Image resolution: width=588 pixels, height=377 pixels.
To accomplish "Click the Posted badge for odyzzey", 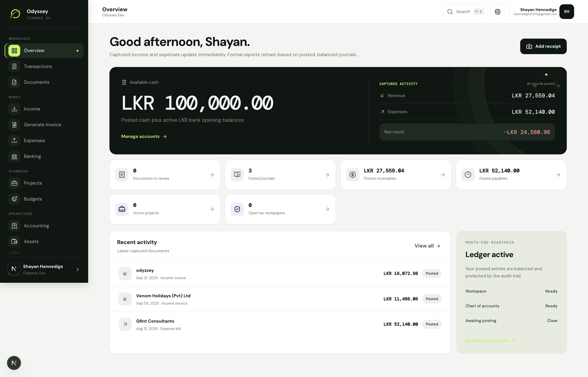I will (x=432, y=273).
